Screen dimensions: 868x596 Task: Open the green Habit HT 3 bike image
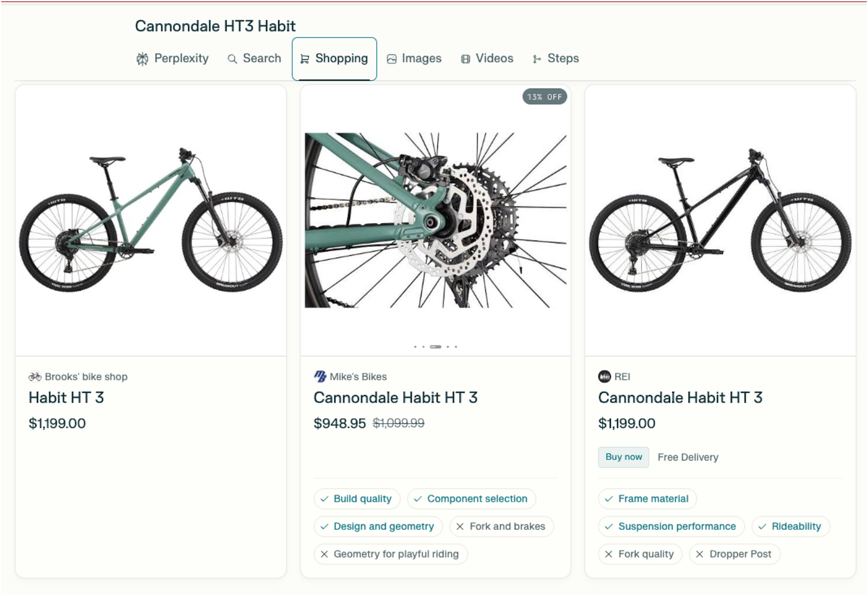[151, 220]
